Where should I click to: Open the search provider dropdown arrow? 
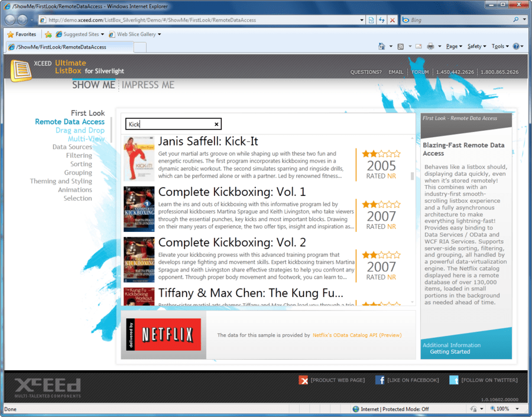click(524, 20)
